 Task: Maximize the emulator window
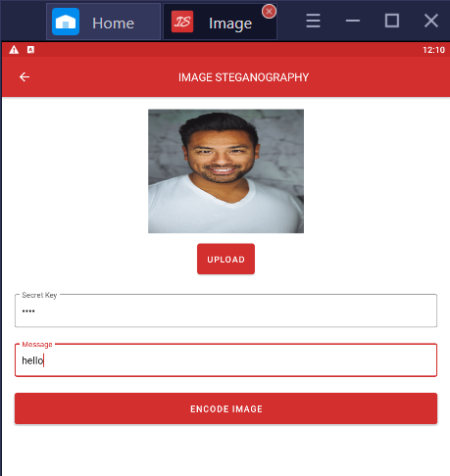392,21
